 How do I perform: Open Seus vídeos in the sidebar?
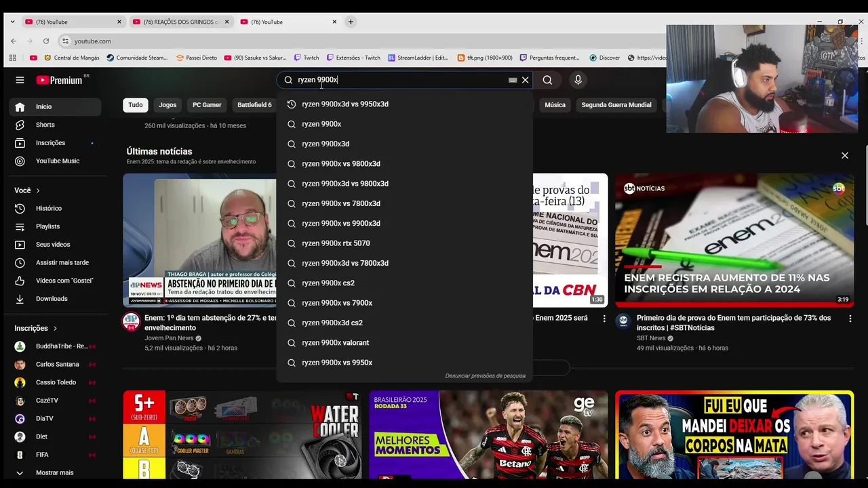click(x=55, y=245)
